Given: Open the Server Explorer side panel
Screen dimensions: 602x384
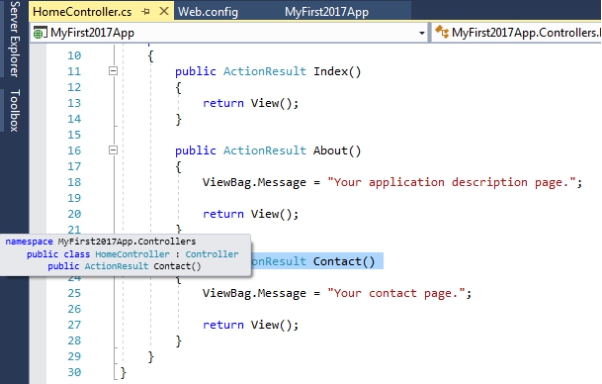Looking at the screenshot, I should 15,39.
